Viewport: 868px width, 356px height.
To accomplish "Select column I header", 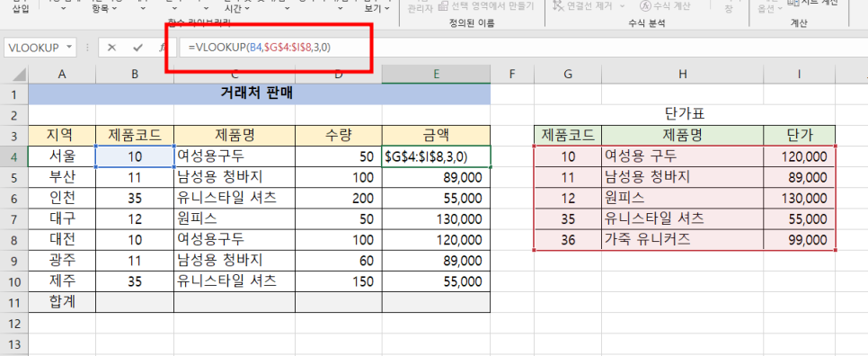I will click(x=799, y=75).
